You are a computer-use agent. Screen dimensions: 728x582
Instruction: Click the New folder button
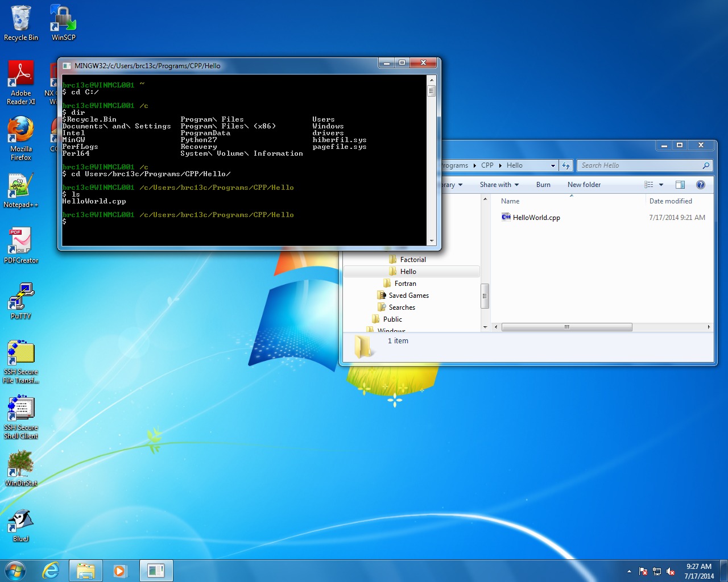coord(584,184)
